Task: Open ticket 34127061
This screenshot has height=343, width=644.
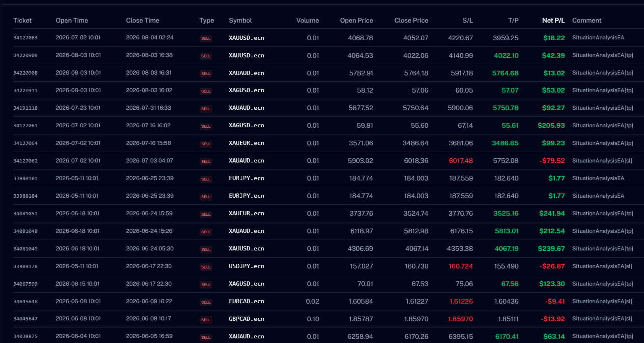Action: [x=26, y=126]
